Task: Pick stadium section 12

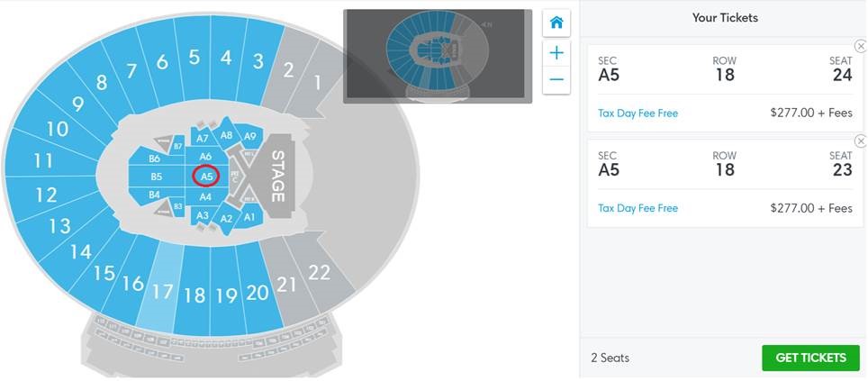Action: (46, 195)
